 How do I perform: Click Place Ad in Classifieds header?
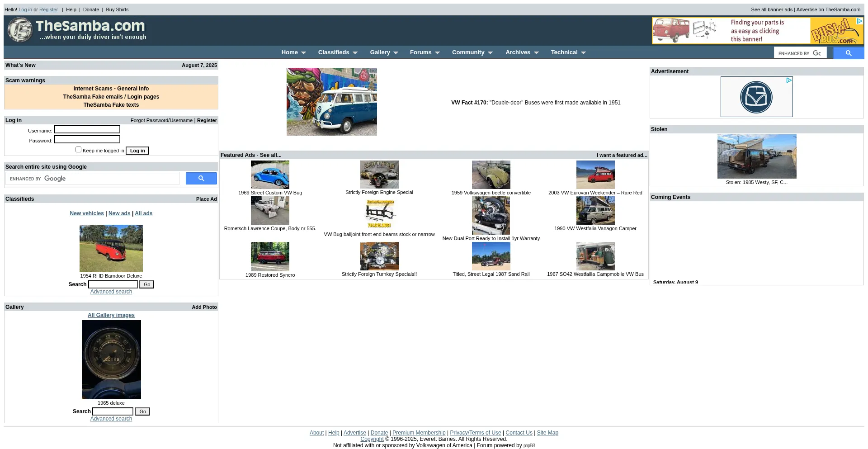click(x=206, y=199)
